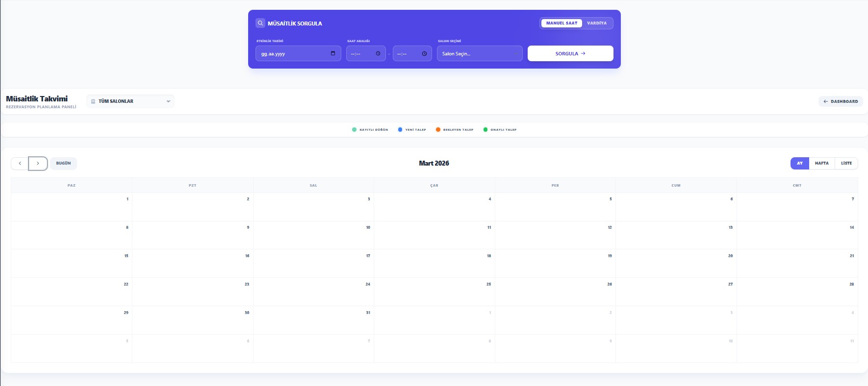The width and height of the screenshot is (868, 386).
Task: Switch to the Liste view tab
Action: point(846,163)
